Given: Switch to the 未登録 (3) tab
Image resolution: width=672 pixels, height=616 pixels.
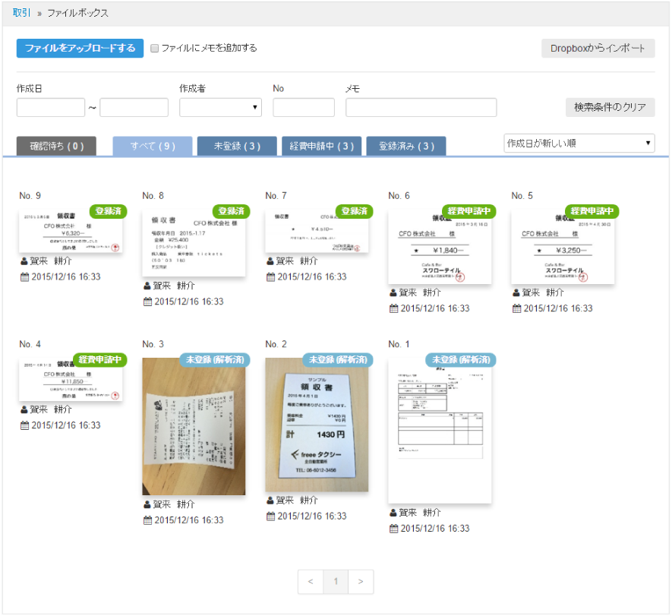Looking at the screenshot, I should click(236, 147).
